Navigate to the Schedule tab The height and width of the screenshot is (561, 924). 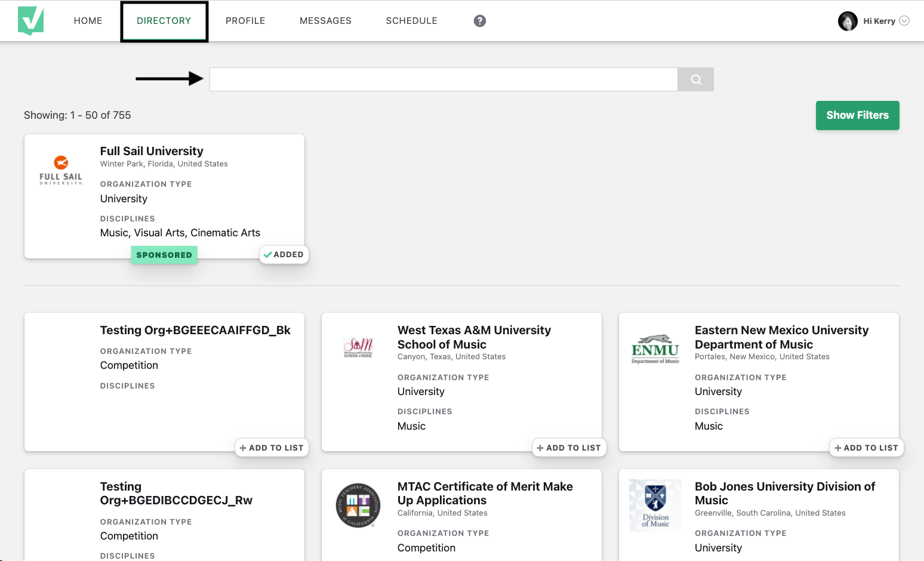point(412,21)
